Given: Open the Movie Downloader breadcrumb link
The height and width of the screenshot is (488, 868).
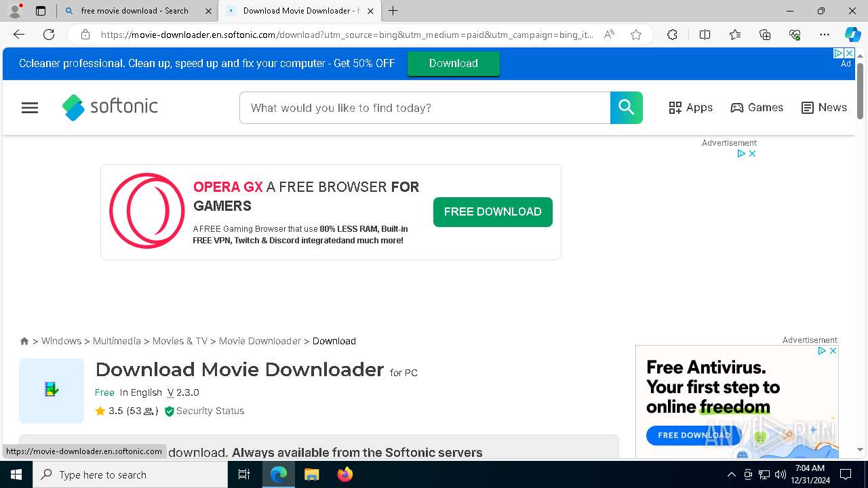Looking at the screenshot, I should pyautogui.click(x=260, y=341).
